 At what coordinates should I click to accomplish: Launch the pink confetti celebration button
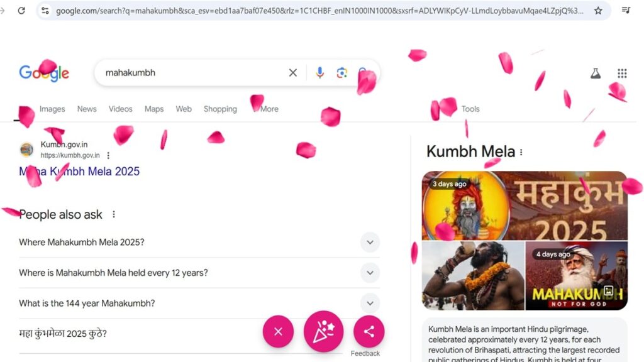pyautogui.click(x=324, y=331)
